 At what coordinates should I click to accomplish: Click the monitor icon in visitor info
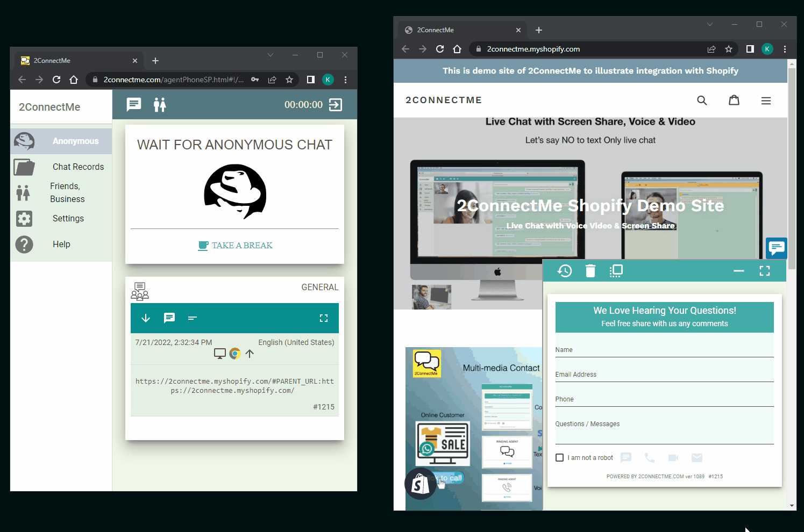[x=220, y=354]
